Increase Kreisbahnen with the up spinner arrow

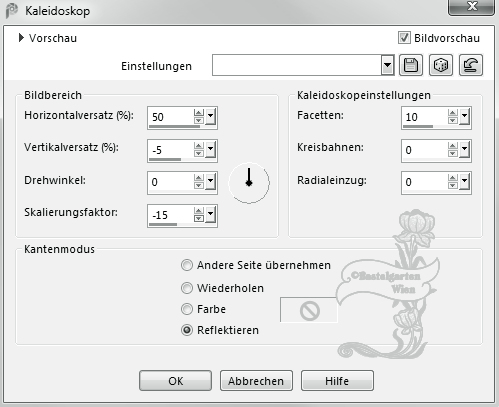[x=453, y=146]
